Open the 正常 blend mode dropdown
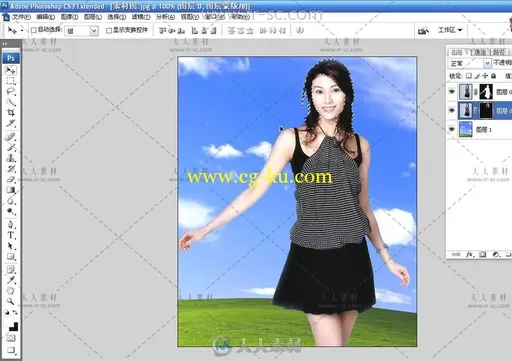 pos(487,63)
